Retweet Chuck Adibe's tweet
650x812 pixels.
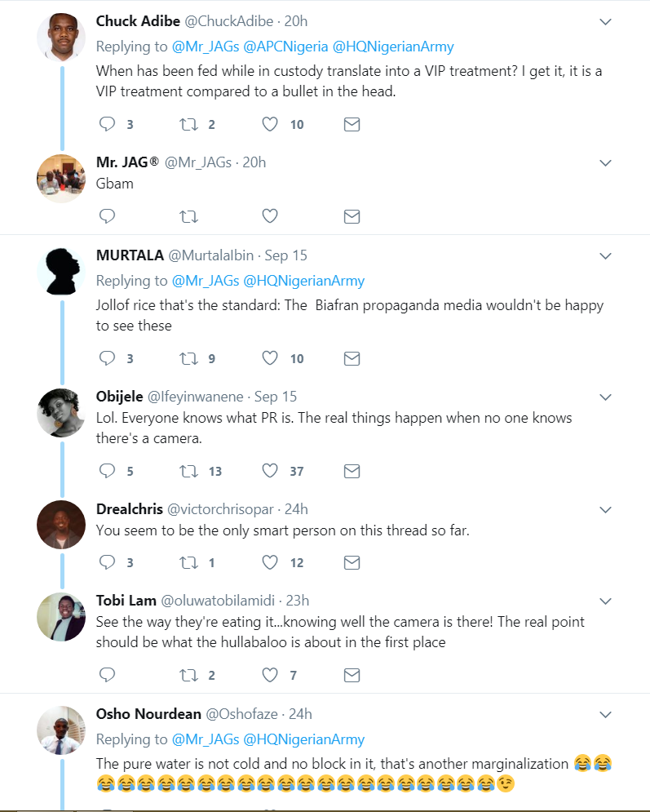tap(188, 124)
